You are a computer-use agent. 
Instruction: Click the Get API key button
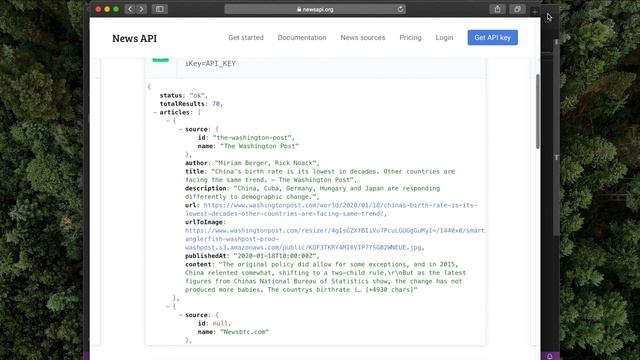(x=492, y=38)
